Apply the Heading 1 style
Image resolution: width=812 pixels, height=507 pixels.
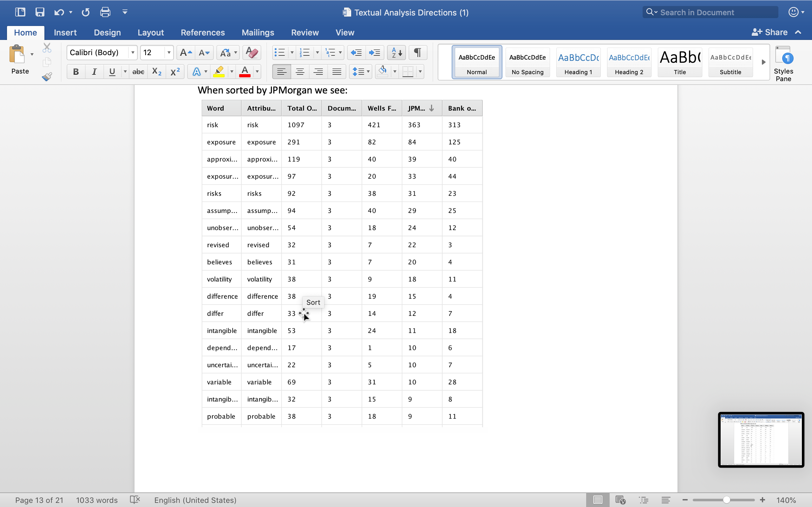(x=578, y=62)
